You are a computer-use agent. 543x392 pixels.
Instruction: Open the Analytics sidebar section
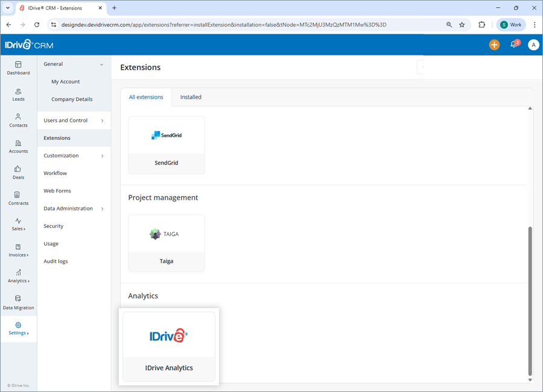point(18,277)
